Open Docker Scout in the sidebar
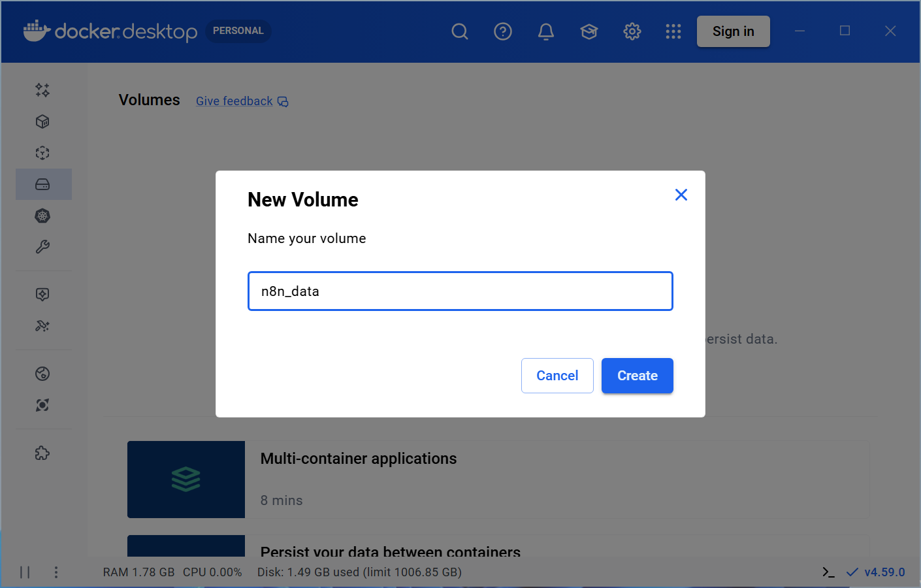921x588 pixels. coord(42,405)
